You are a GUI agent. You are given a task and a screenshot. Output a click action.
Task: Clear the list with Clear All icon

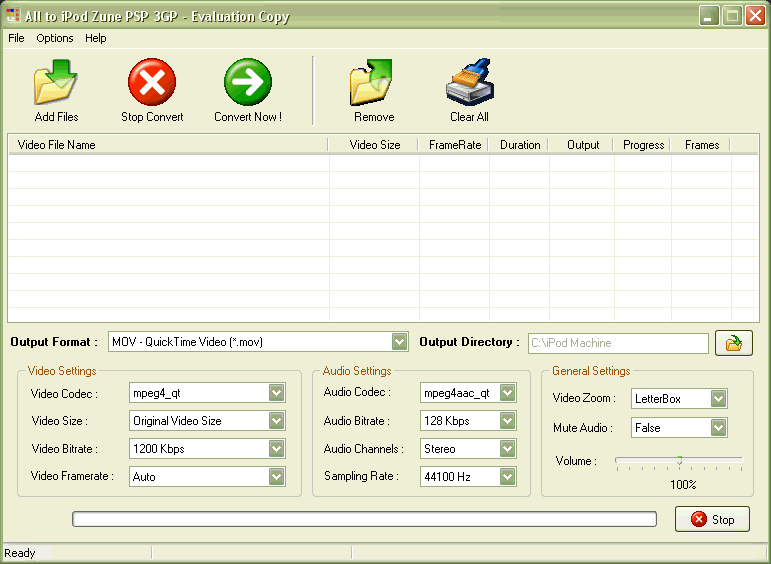coord(469,84)
